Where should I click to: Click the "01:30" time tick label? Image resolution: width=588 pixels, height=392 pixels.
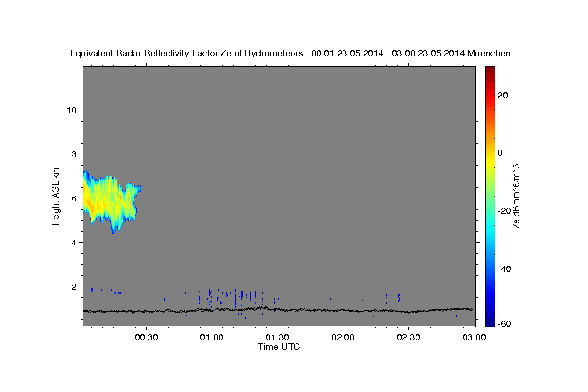[277, 338]
